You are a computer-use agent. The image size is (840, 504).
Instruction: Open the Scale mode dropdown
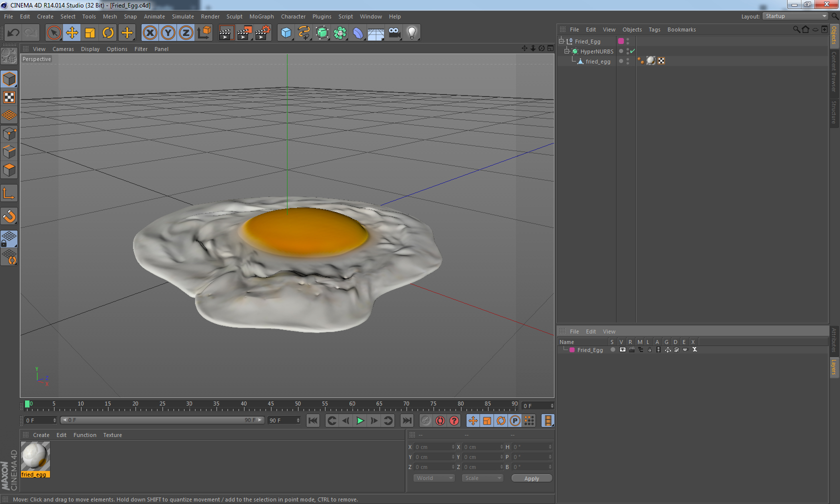pos(482,478)
